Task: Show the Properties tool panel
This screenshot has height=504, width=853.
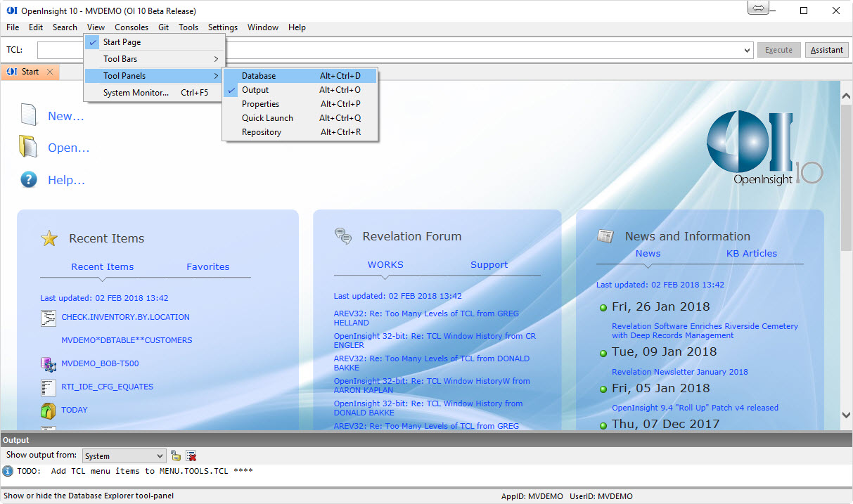Action: click(x=300, y=104)
